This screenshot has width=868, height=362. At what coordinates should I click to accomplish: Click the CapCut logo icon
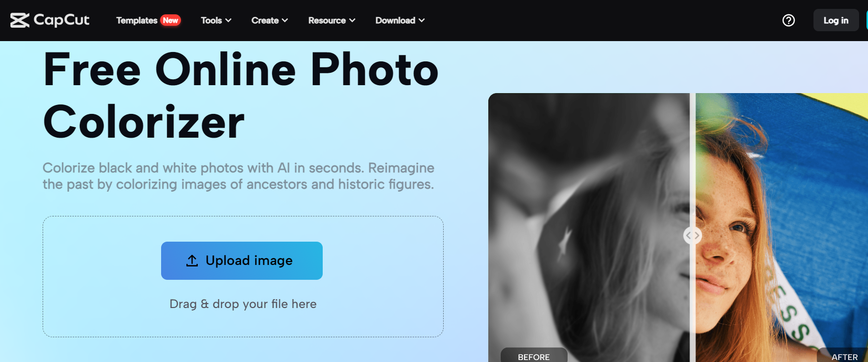pyautogui.click(x=20, y=20)
